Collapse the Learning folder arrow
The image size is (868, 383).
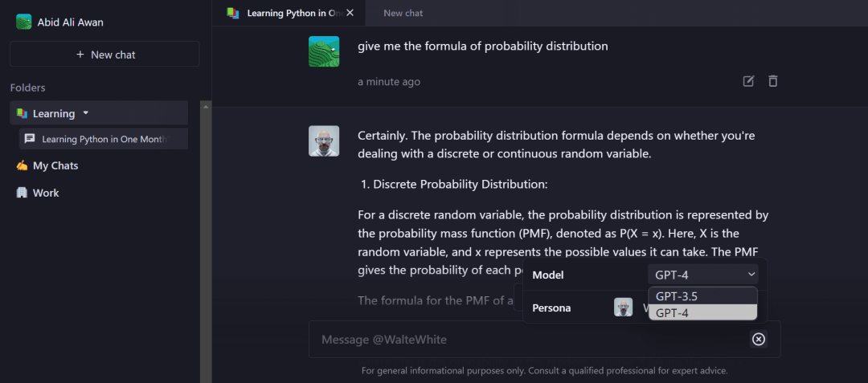coord(86,113)
